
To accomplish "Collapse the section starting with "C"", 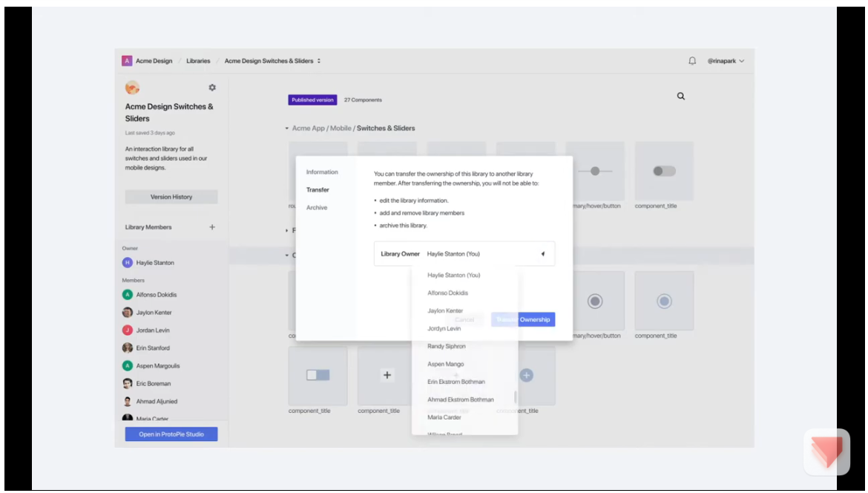I will pyautogui.click(x=287, y=255).
